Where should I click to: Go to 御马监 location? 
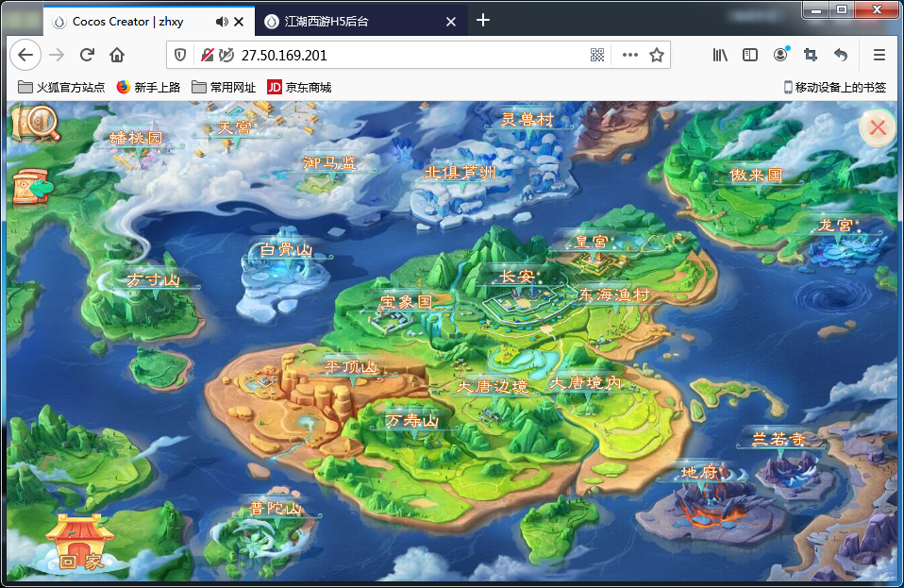point(329,163)
